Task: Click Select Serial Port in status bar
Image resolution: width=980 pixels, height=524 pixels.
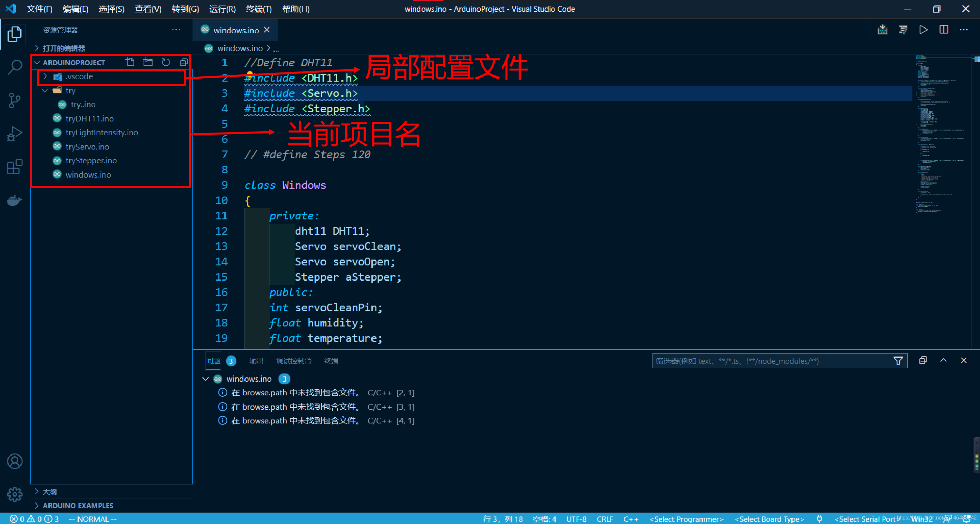Action: point(867,519)
